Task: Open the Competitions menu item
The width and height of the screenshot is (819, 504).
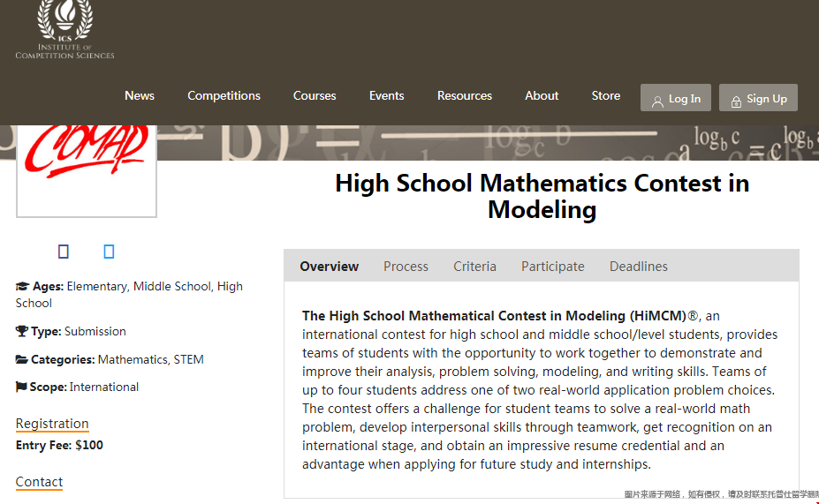Action: 224,95
